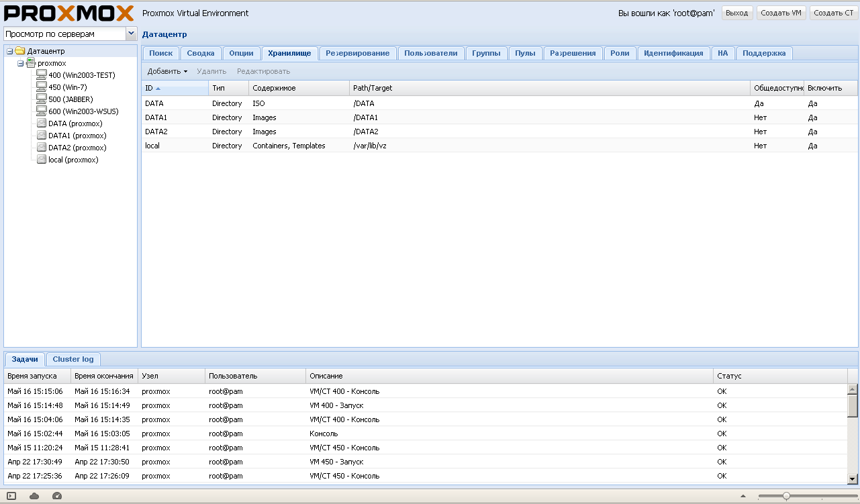Click the zoom slider handle in bottom bar
Screen dimensions: 860x504
pyautogui.click(x=786, y=496)
